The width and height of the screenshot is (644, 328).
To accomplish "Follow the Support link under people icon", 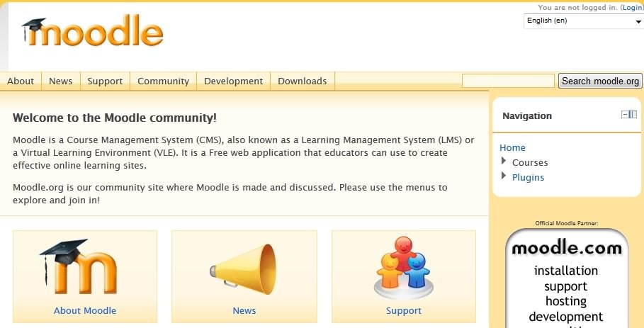I will pos(404,311).
